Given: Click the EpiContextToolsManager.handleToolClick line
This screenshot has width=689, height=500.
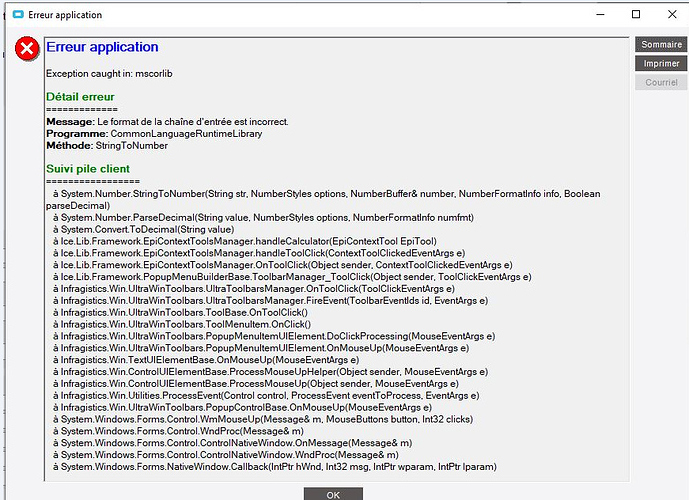Looking at the screenshot, I should tap(259, 253).
